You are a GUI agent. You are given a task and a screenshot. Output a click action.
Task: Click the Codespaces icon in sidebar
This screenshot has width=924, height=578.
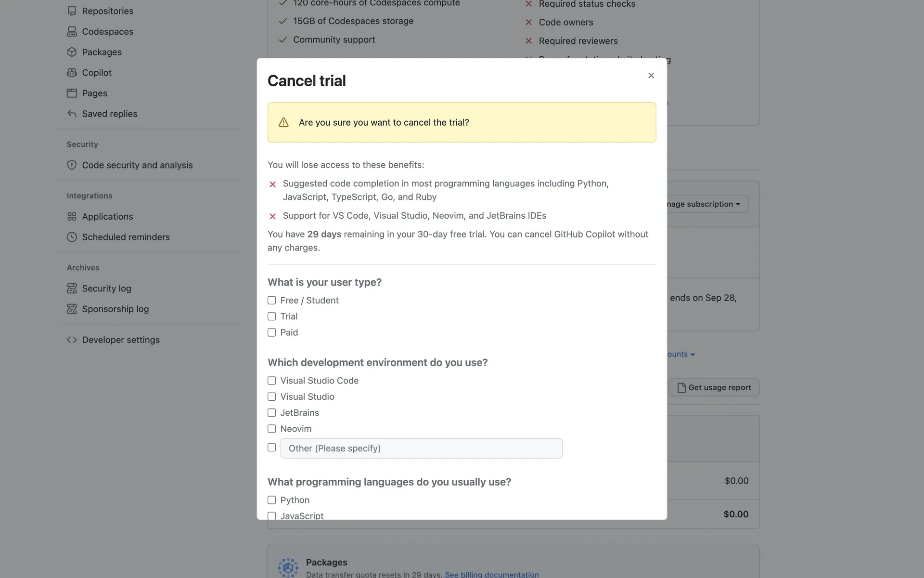point(72,31)
